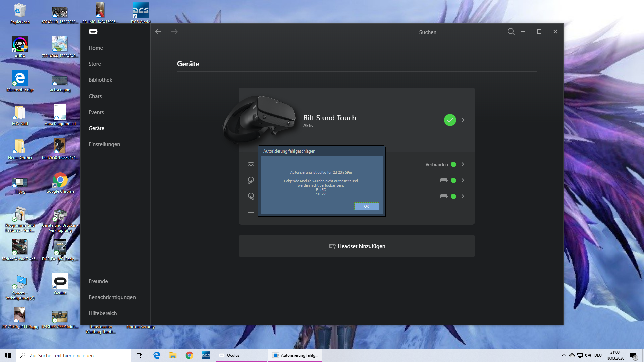Go forward with the right arrow
Screen dimensions: 644x362
pyautogui.click(x=174, y=32)
